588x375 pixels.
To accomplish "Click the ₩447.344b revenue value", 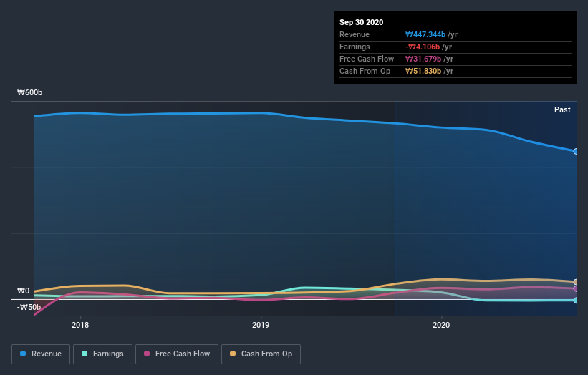I will (425, 34).
